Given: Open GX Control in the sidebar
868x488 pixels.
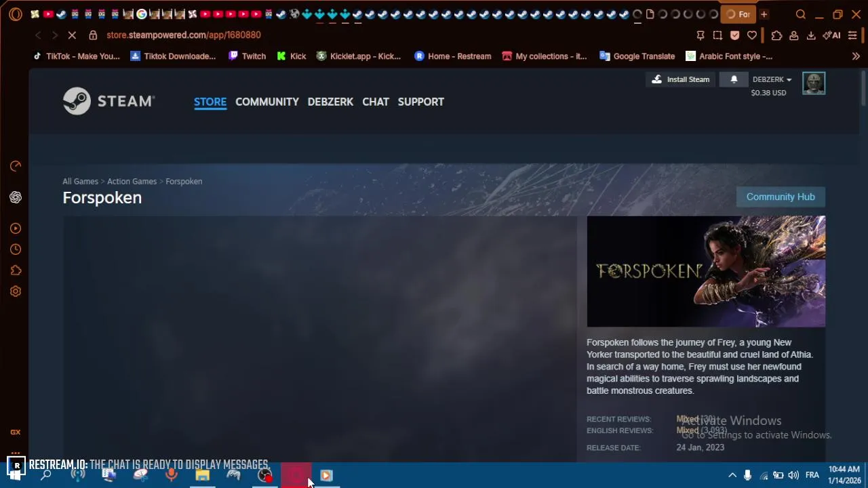Looking at the screenshot, I should pos(16,166).
